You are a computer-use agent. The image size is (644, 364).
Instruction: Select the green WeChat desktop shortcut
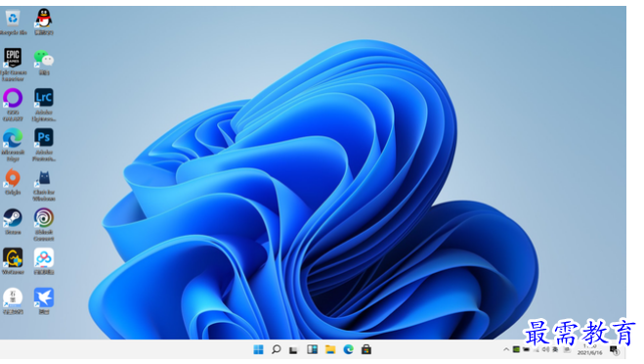(44, 62)
